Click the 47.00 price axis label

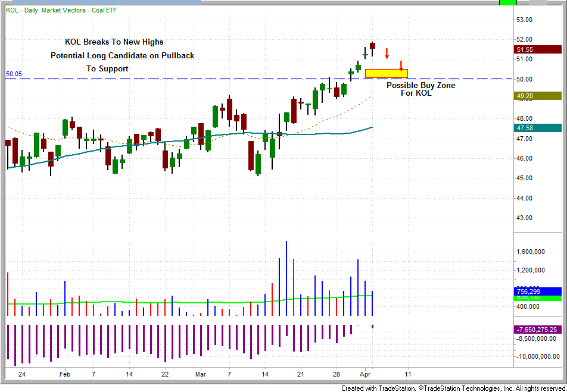click(524, 139)
